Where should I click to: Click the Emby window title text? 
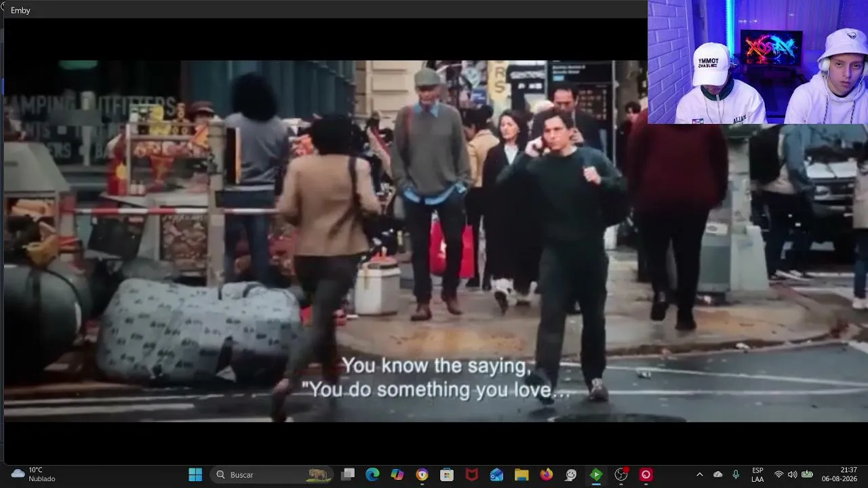click(x=20, y=10)
